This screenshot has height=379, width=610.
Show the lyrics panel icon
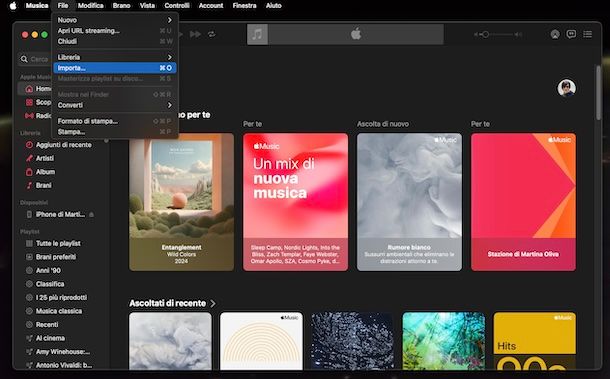[571, 34]
